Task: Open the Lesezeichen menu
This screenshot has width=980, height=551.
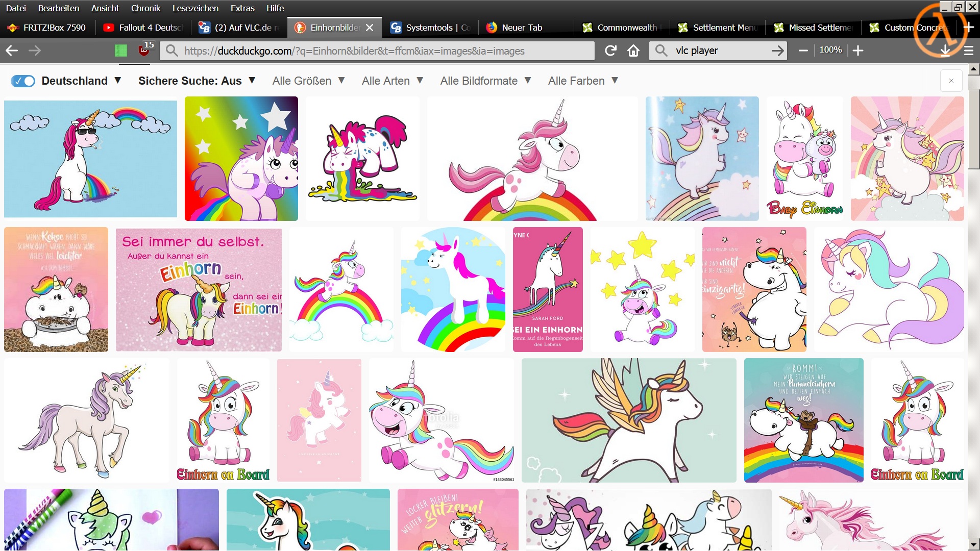Action: 195,8
